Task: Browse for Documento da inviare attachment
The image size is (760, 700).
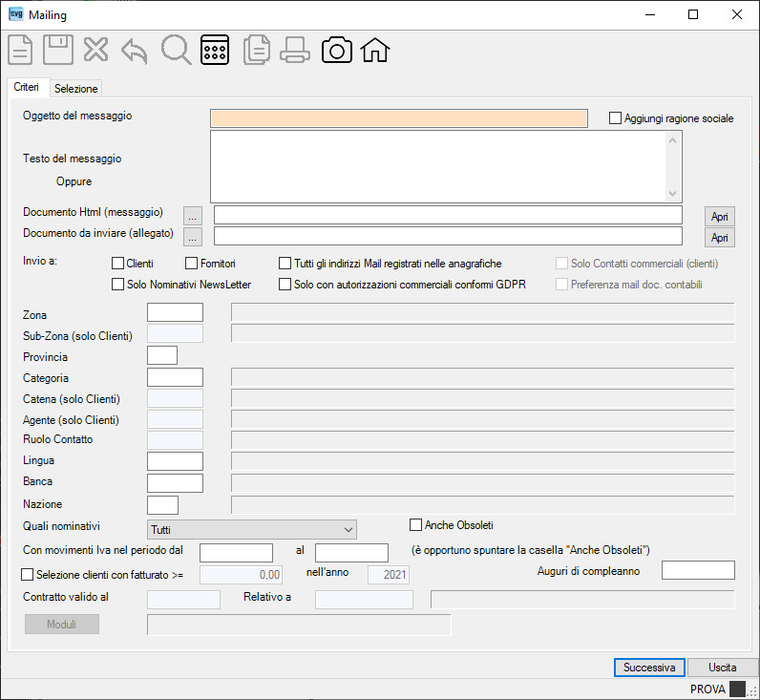Action: pyautogui.click(x=193, y=238)
